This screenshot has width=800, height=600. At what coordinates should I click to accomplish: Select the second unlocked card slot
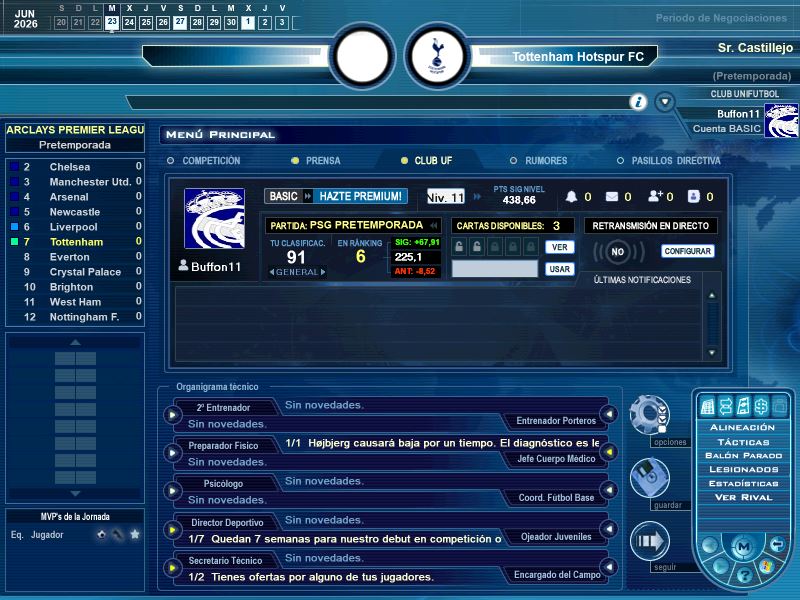click(477, 247)
